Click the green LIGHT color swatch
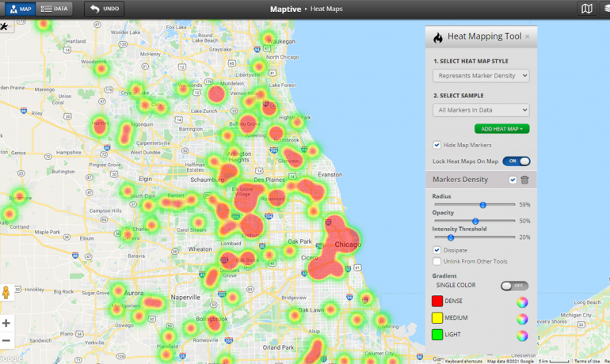The width and height of the screenshot is (610, 364). [437, 335]
